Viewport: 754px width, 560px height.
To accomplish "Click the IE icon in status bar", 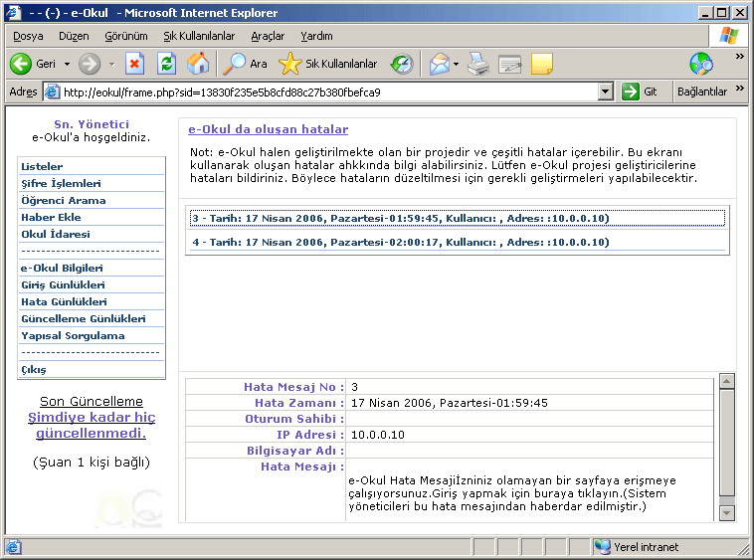I will pyautogui.click(x=13, y=547).
